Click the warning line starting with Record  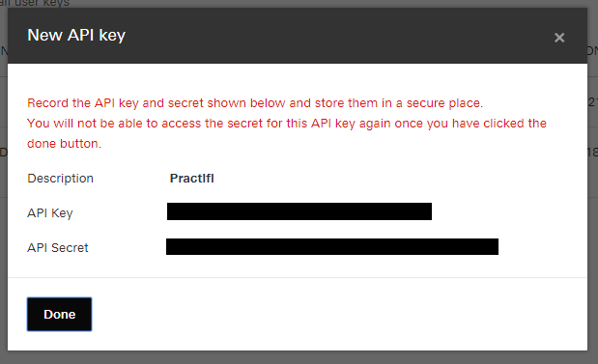[x=255, y=103]
